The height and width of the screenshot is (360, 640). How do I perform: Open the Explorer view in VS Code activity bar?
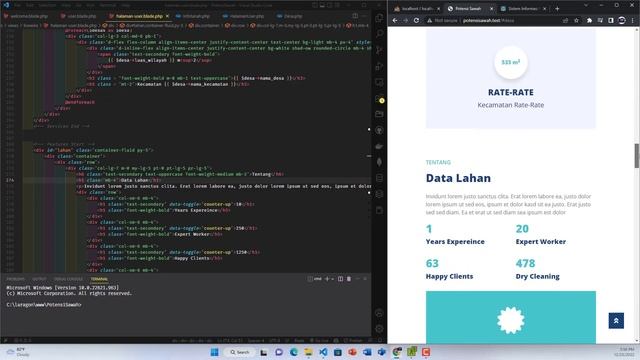pyautogui.click(x=379, y=18)
